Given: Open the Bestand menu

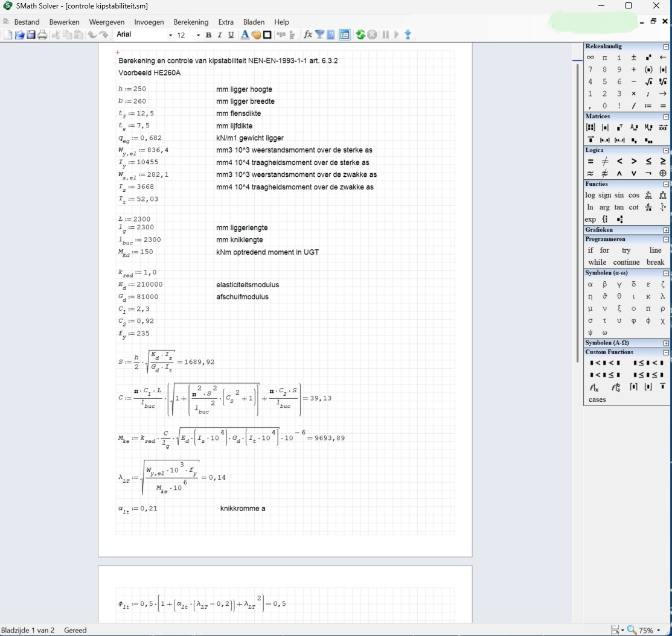Looking at the screenshot, I should [27, 22].
